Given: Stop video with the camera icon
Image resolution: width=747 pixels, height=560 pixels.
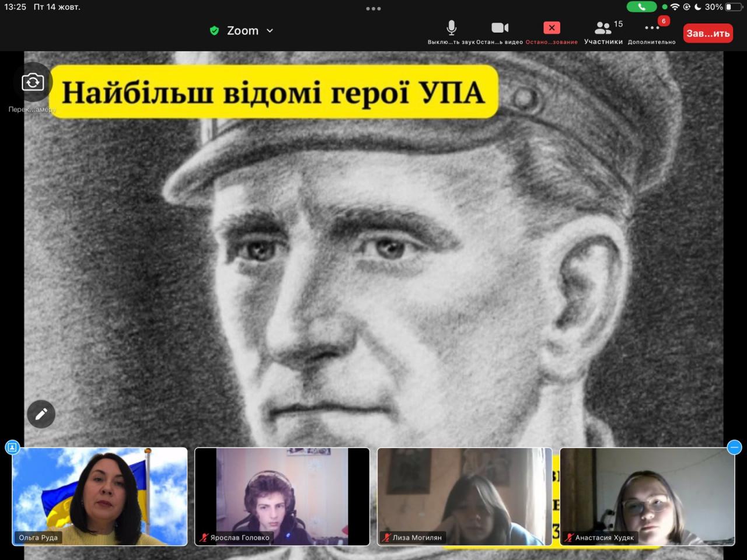Looking at the screenshot, I should 500,28.
